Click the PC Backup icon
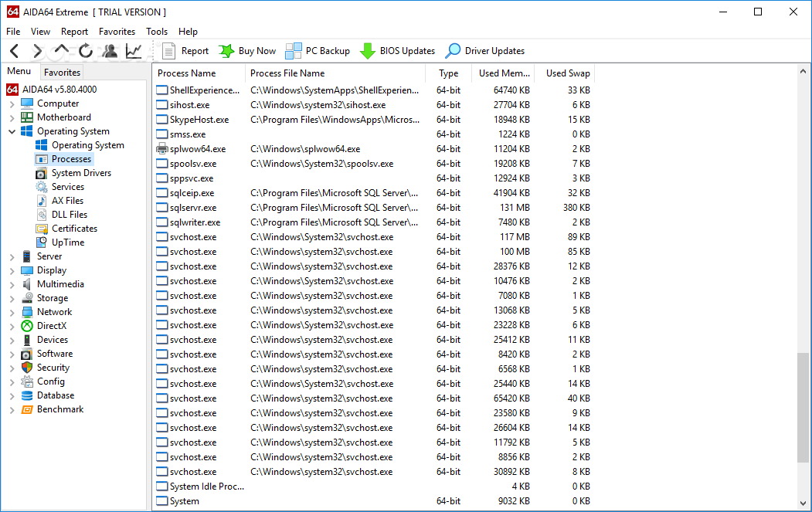This screenshot has height=512, width=812. [293, 51]
